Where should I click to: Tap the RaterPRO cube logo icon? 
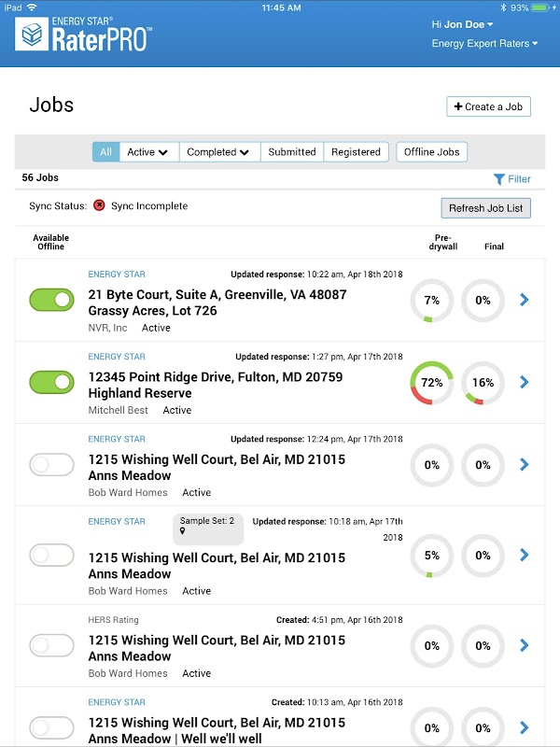[32, 34]
